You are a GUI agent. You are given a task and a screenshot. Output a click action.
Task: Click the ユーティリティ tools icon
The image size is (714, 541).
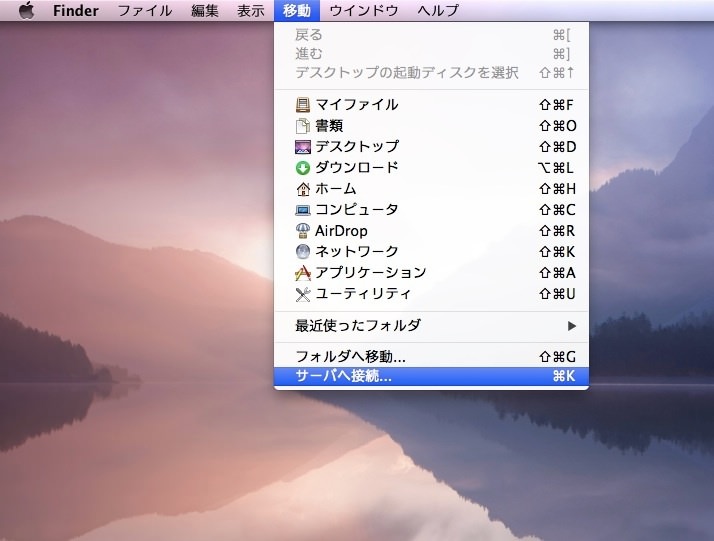tap(303, 294)
